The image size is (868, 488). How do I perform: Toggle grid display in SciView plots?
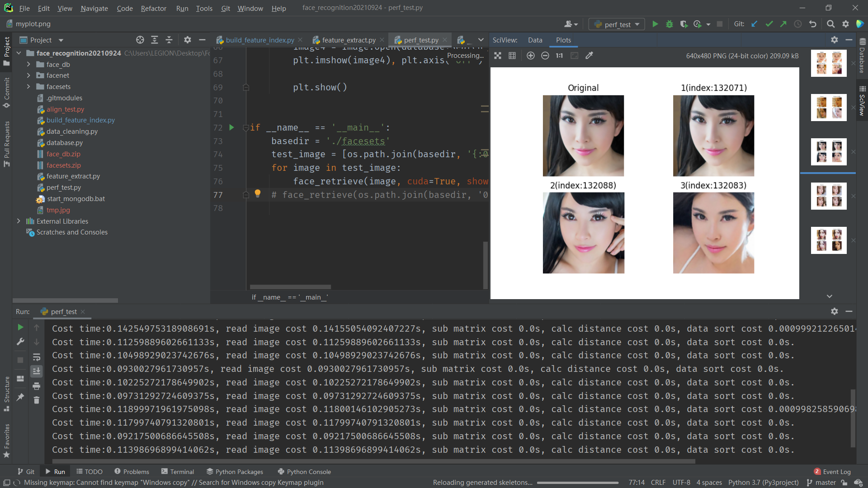click(512, 56)
